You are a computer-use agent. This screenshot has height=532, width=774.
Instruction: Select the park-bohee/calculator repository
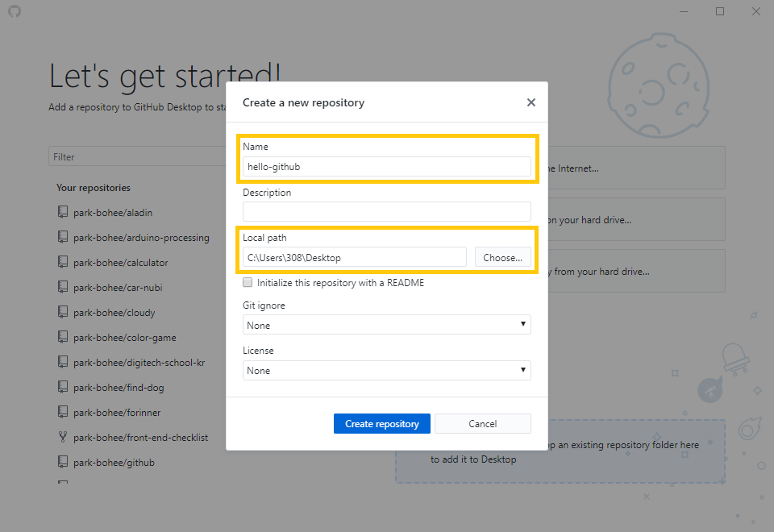pyautogui.click(x=120, y=263)
